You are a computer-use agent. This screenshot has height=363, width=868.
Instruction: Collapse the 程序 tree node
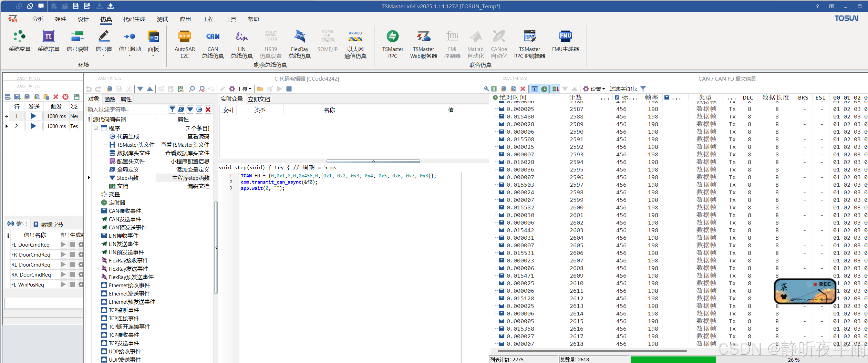click(x=96, y=128)
